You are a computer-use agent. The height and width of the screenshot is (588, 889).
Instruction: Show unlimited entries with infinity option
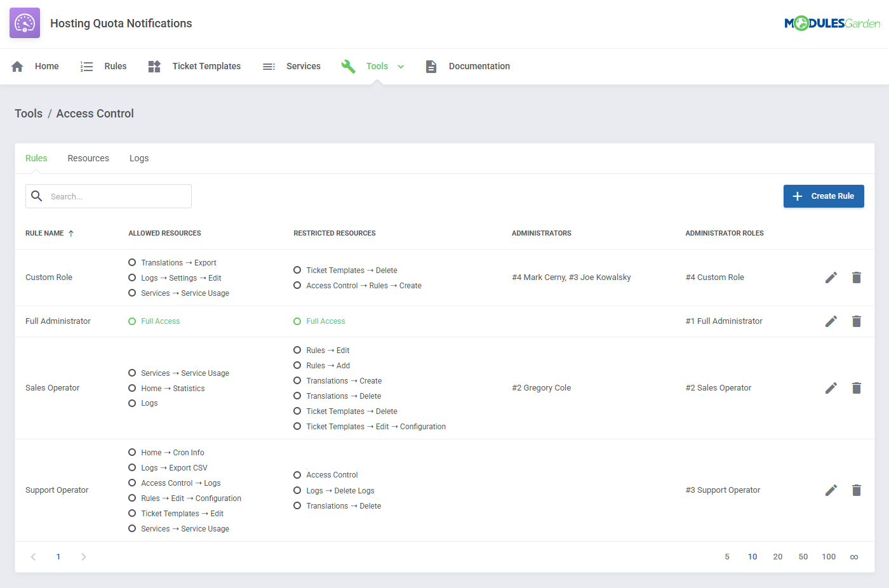click(853, 557)
